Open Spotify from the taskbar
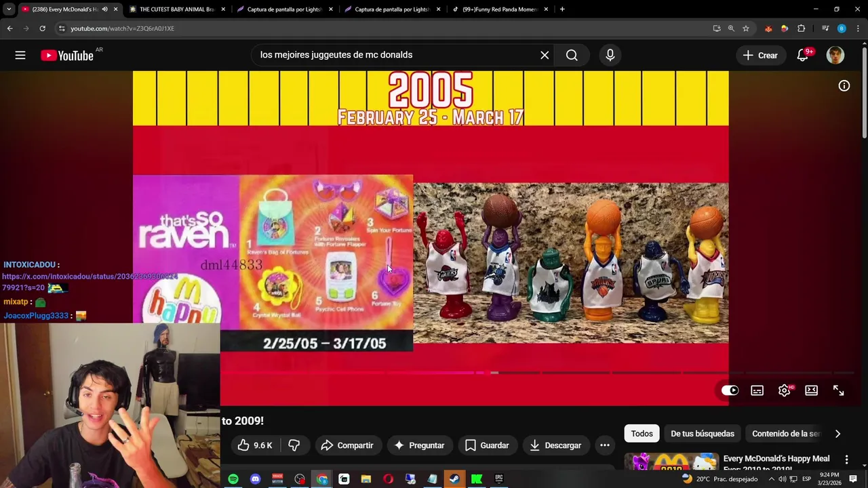Screen dimensions: 868x488 click(233, 479)
